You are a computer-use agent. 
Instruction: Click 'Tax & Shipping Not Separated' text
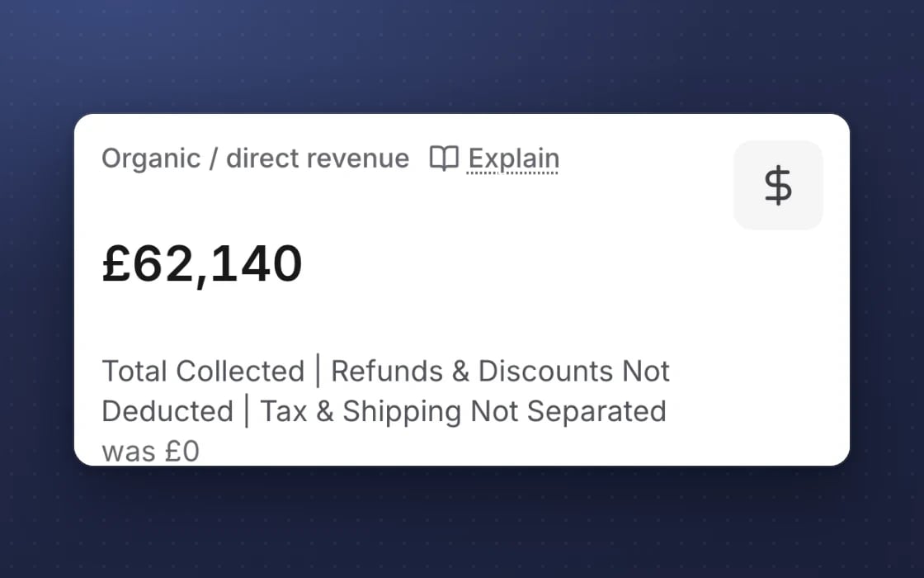tap(463, 411)
